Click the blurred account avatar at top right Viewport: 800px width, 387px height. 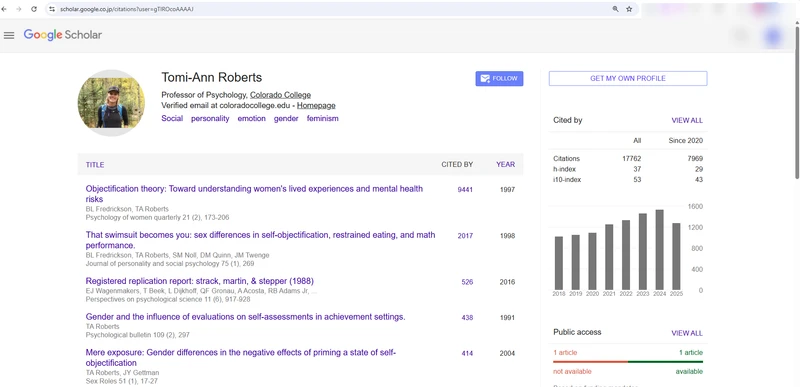tap(774, 36)
